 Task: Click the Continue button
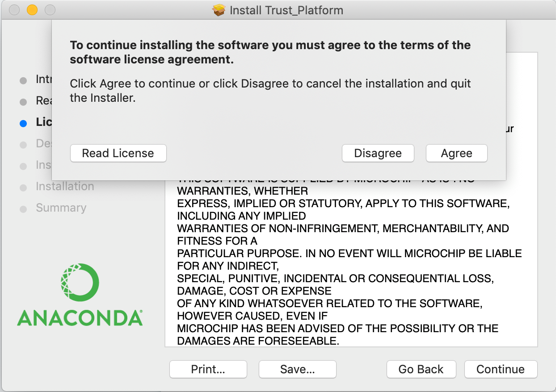(x=500, y=369)
